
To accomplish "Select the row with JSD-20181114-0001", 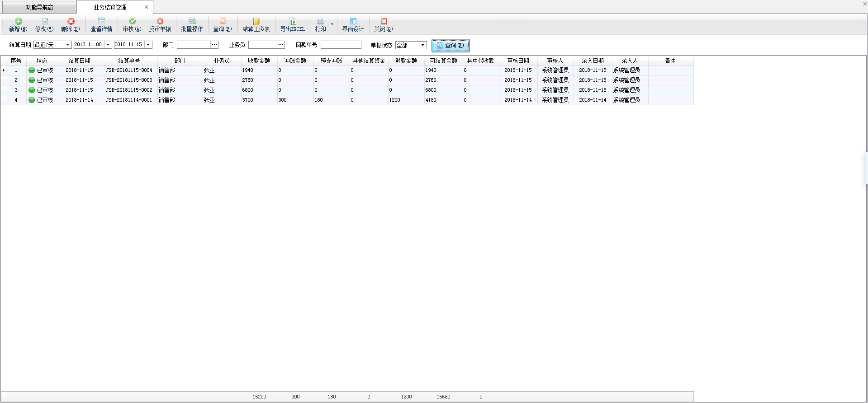I will click(129, 100).
